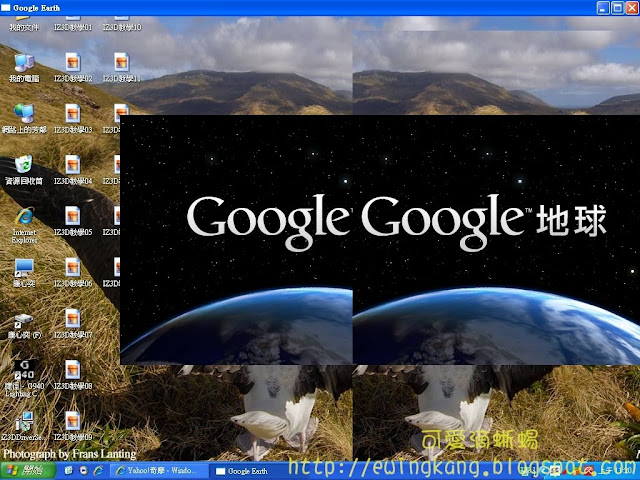Open the G940 Lighting desktop shortcut
Image resolution: width=640 pixels, height=480 pixels.
24,379
